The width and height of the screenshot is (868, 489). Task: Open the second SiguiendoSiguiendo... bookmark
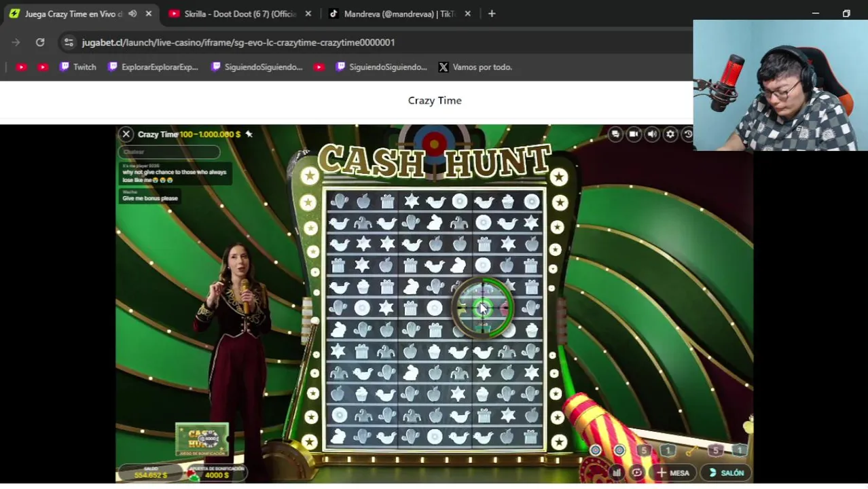pos(381,67)
